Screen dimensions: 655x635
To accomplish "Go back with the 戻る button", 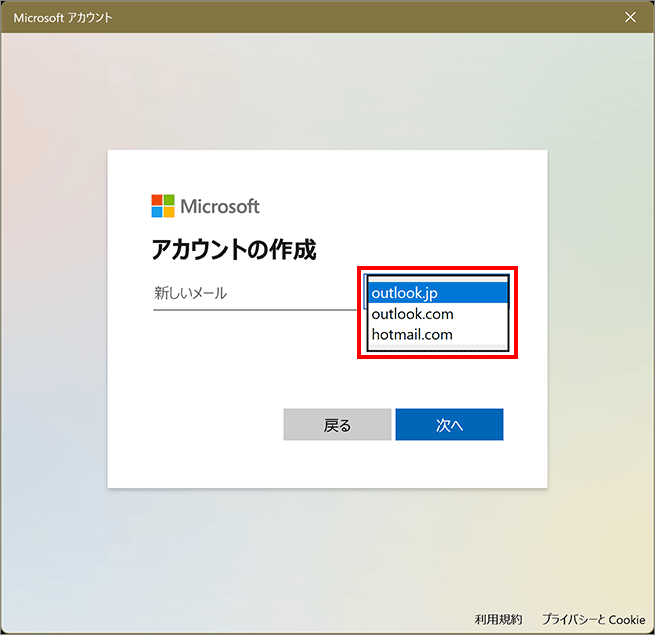I will 337,424.
